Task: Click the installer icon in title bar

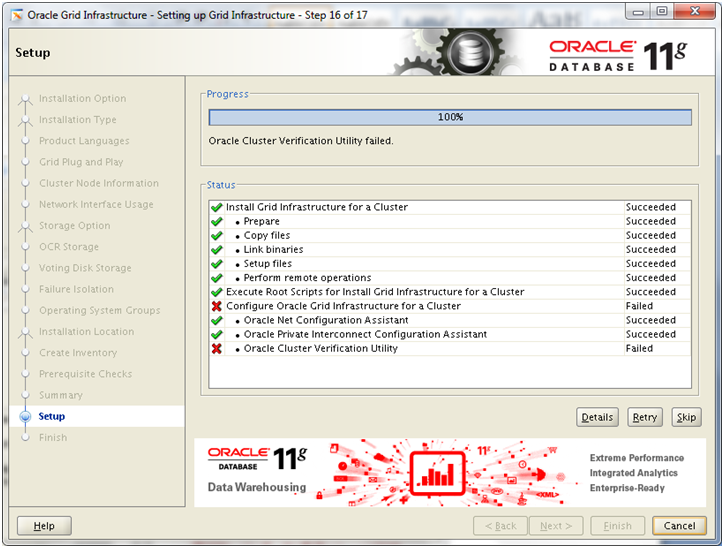Action: click(17, 15)
